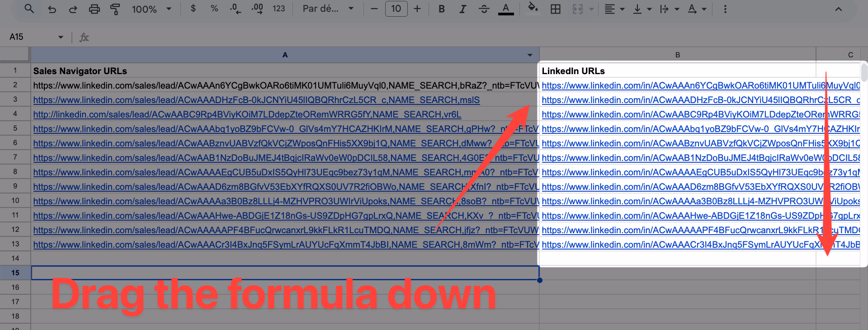
Task: Redo the last action
Action: 73,9
